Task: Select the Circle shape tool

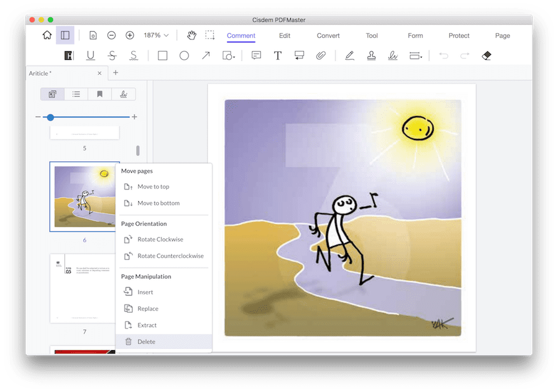Action: click(184, 56)
